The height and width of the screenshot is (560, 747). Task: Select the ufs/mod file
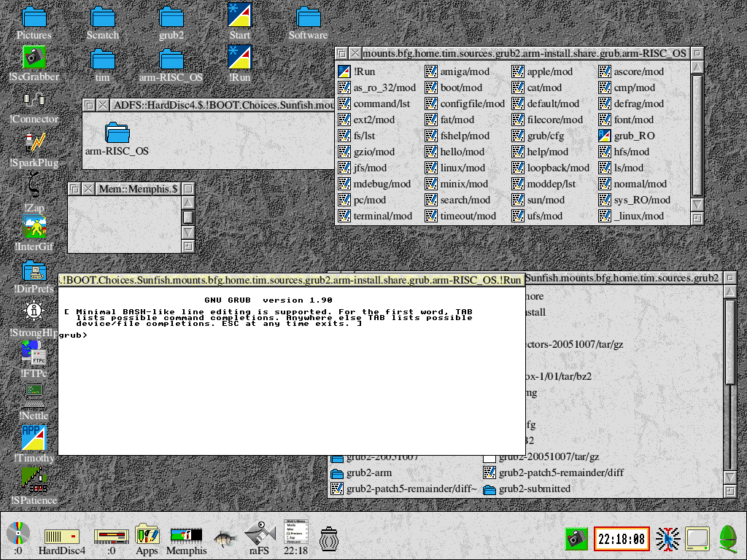tap(537, 216)
